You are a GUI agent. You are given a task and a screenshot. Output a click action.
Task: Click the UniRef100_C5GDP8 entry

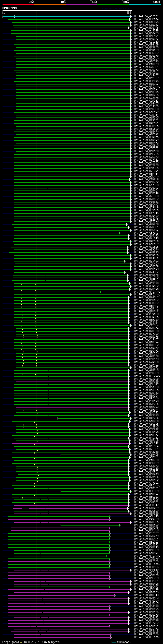pyautogui.click(x=146, y=109)
